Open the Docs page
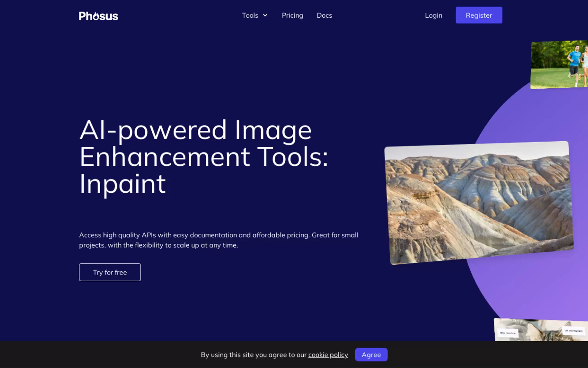This screenshot has width=588, height=368. click(324, 15)
